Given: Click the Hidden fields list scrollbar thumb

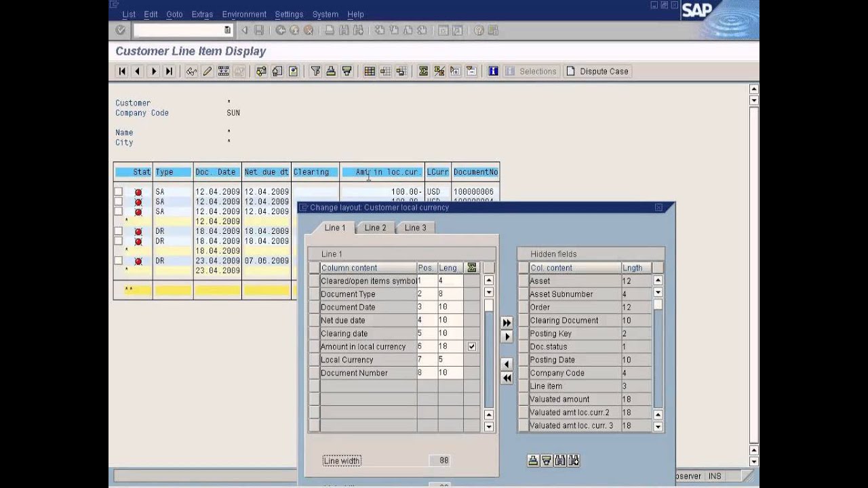Looking at the screenshot, I should [x=658, y=305].
